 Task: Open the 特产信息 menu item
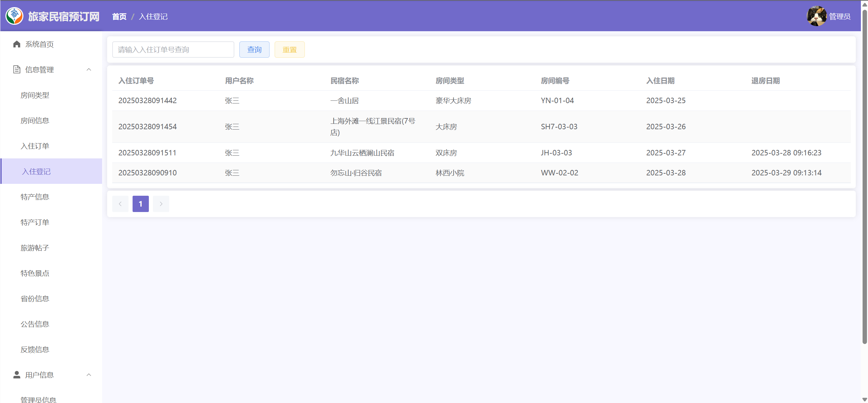click(x=35, y=197)
